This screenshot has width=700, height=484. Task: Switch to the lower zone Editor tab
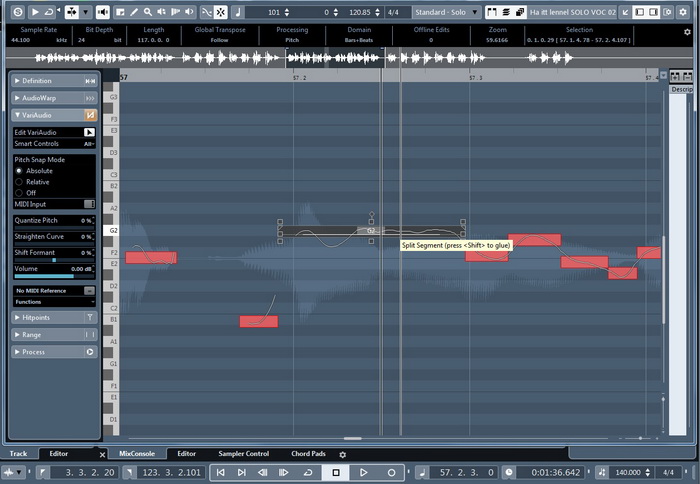point(187,453)
